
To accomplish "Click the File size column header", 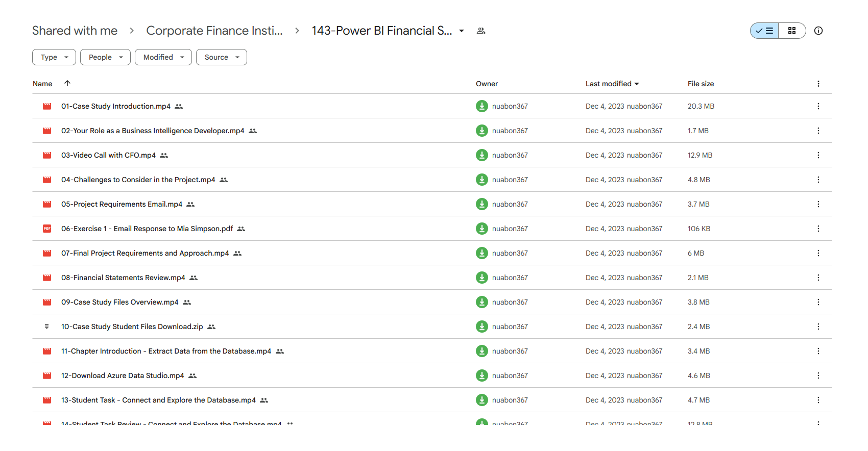I will [701, 84].
